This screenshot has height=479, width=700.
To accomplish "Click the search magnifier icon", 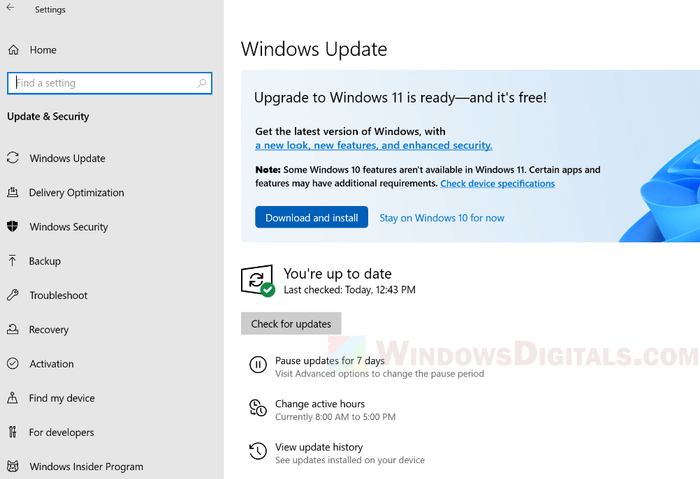I will coord(202,83).
